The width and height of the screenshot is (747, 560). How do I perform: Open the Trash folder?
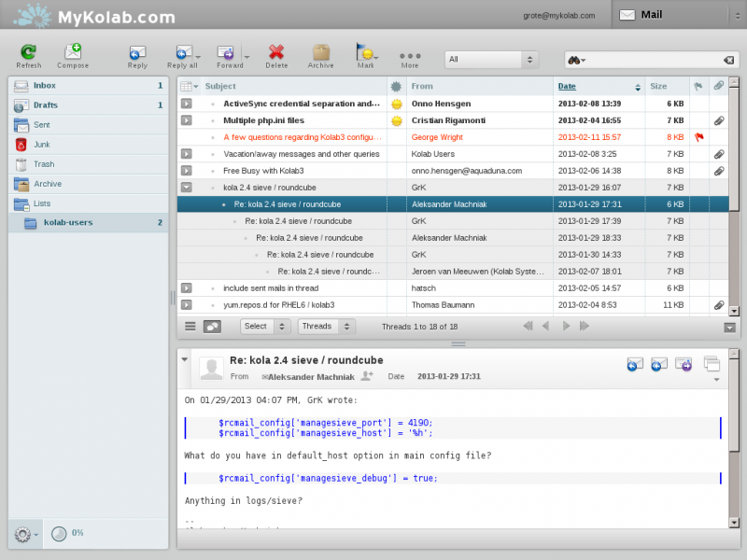click(89, 164)
